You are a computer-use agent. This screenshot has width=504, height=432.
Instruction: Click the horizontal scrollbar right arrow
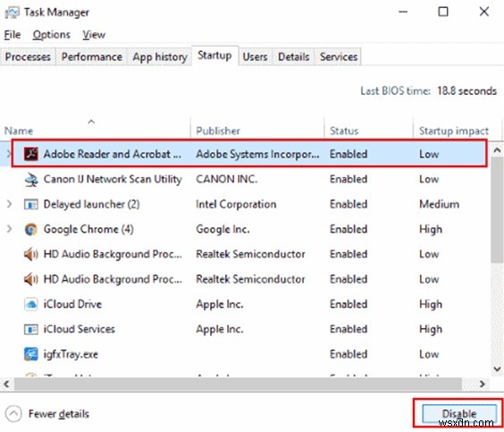click(x=482, y=384)
